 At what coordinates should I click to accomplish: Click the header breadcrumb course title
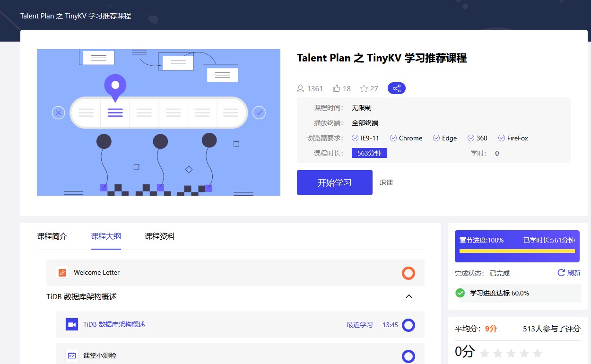pos(76,16)
